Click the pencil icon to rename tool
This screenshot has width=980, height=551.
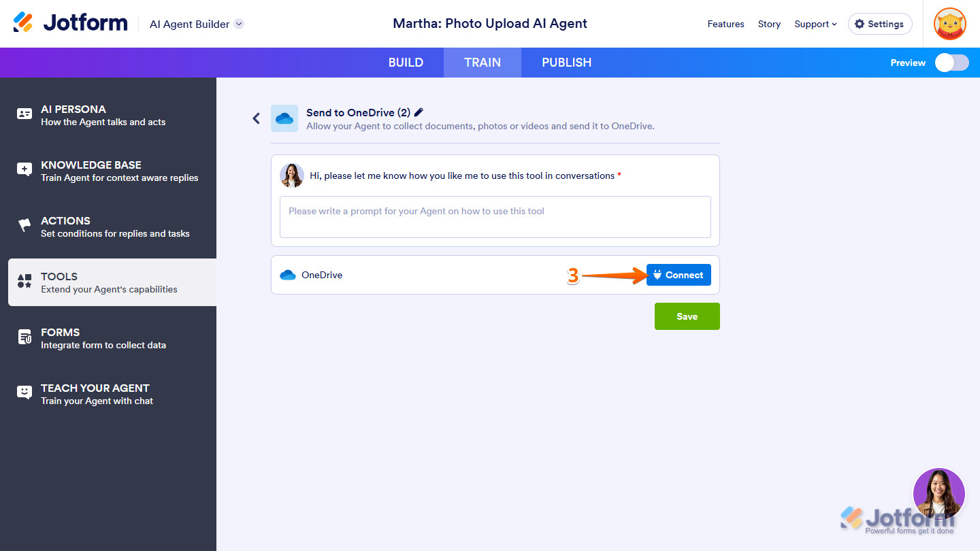[419, 112]
